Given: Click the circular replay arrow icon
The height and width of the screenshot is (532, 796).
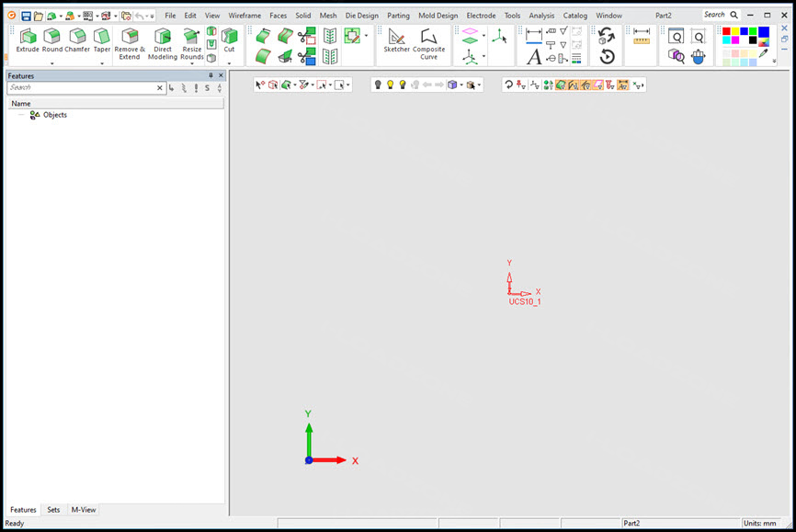Looking at the screenshot, I should [x=608, y=56].
